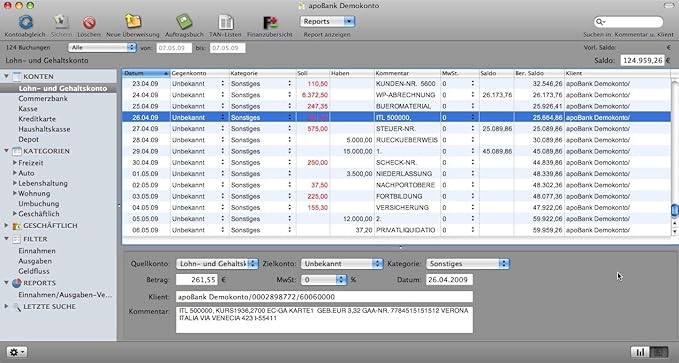The width and height of the screenshot is (679, 363).
Task: Click the Betrag input field
Action: pyautogui.click(x=197, y=280)
